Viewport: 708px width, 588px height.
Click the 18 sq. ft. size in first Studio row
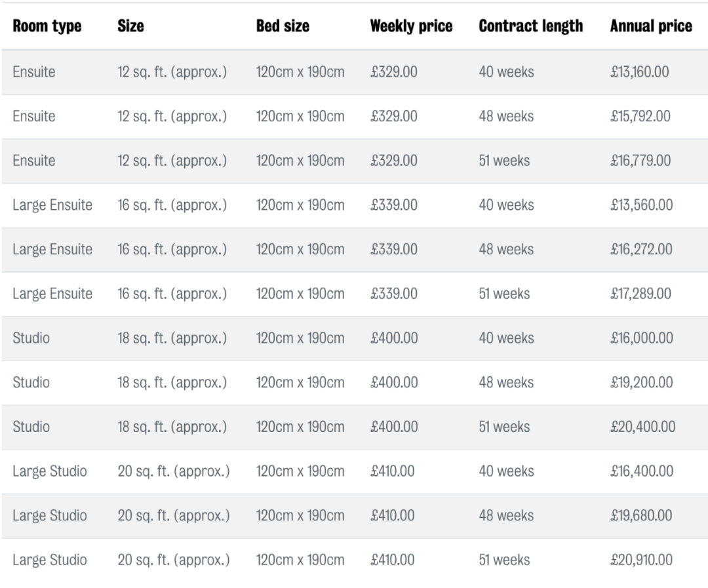pos(172,338)
